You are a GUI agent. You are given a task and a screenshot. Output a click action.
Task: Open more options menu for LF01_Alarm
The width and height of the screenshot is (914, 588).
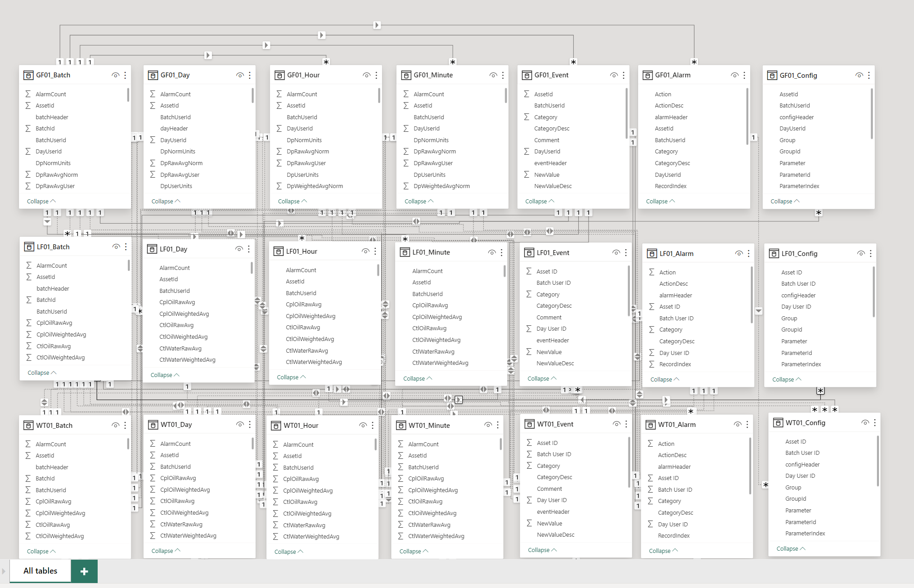[x=748, y=254]
